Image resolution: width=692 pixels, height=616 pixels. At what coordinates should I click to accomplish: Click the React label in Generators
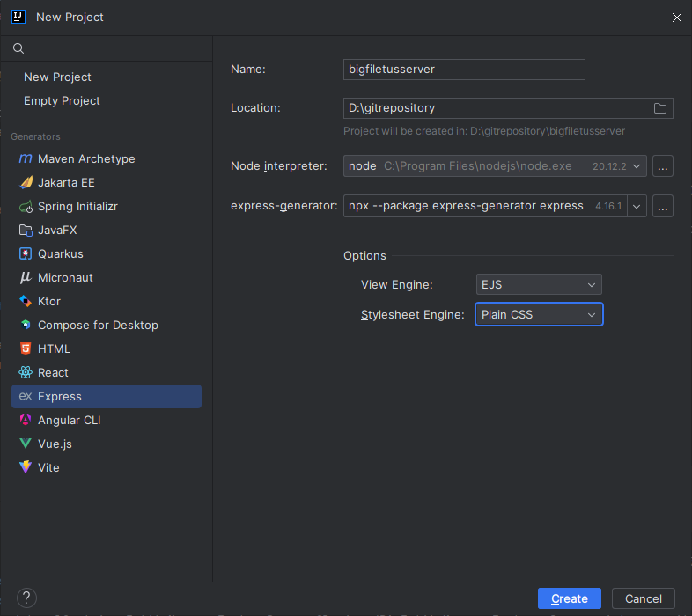53,373
